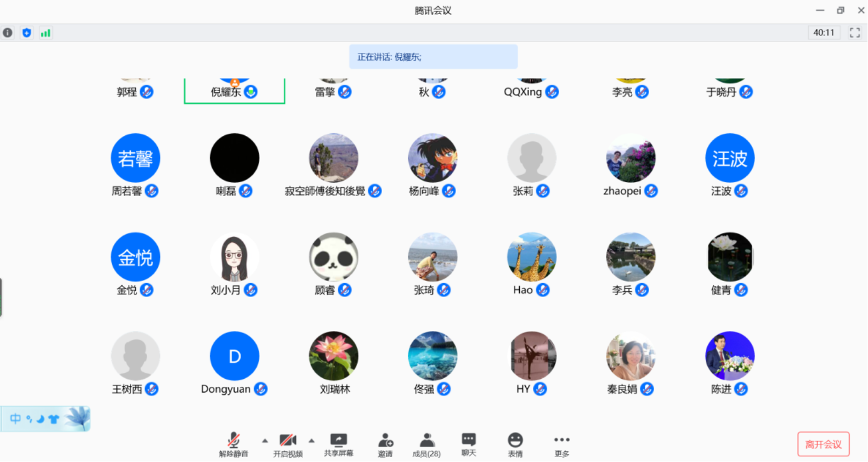Click the Leave Meeting (离开会议) button
The image size is (868, 462).
[823, 444]
